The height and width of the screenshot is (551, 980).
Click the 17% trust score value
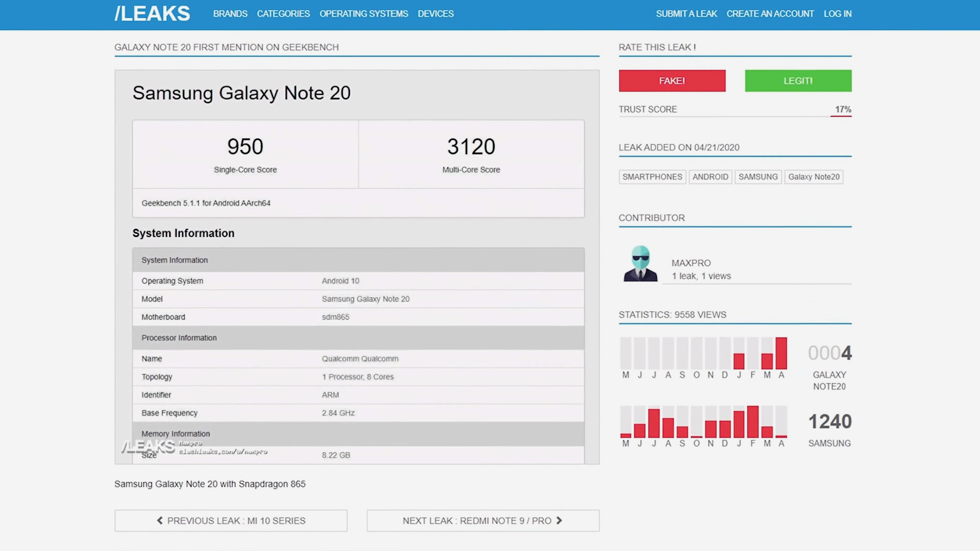click(x=843, y=109)
